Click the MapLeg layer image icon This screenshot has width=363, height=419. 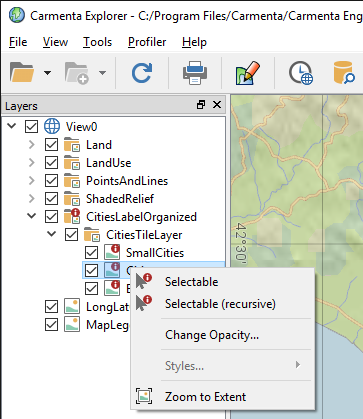(72, 325)
